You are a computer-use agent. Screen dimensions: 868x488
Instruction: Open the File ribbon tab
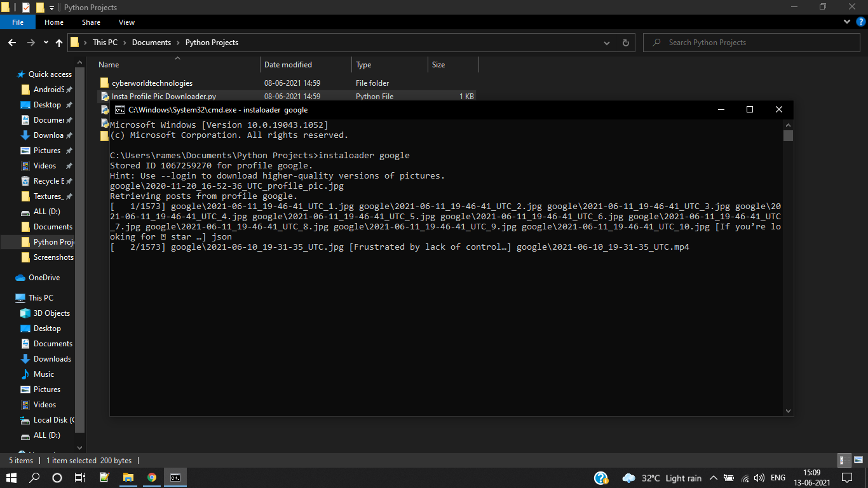[x=18, y=22]
